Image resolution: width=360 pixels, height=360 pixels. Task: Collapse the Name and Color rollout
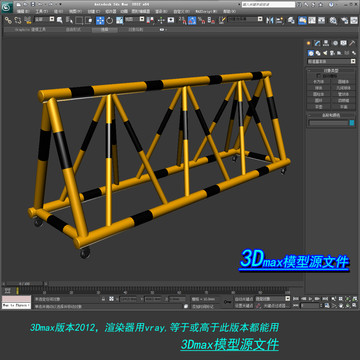[331, 115]
